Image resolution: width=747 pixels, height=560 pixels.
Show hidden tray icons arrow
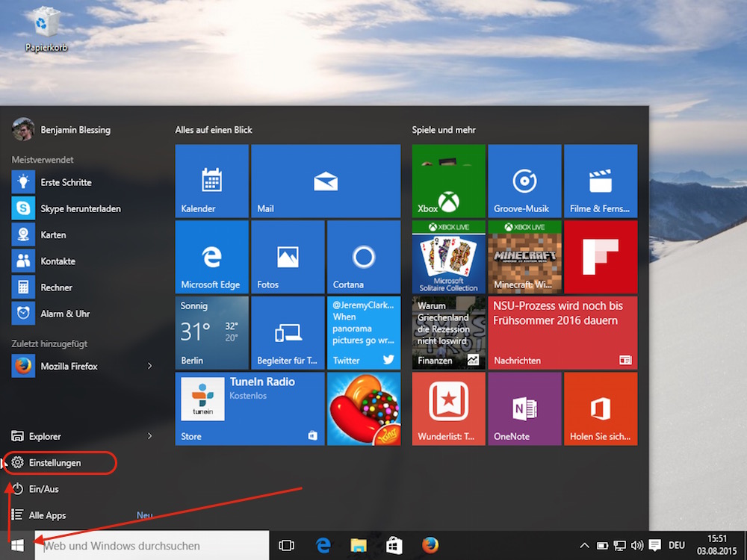pyautogui.click(x=585, y=545)
